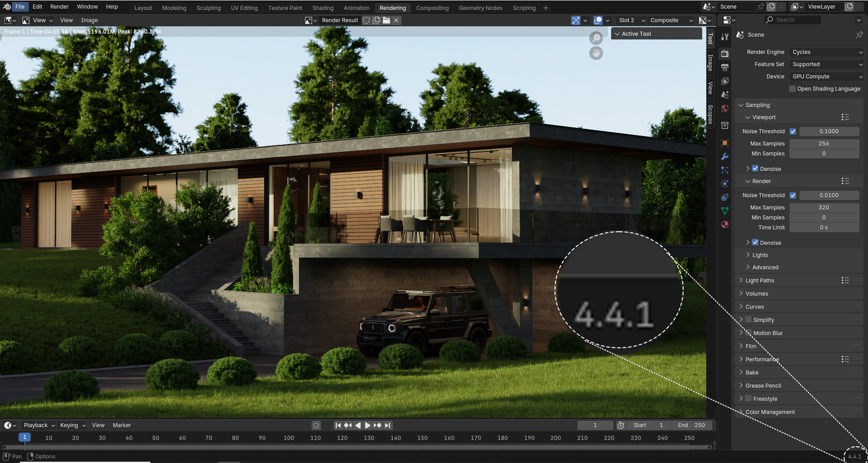The height and width of the screenshot is (463, 868).
Task: Click the Image menu in image editor header
Action: [x=89, y=20]
